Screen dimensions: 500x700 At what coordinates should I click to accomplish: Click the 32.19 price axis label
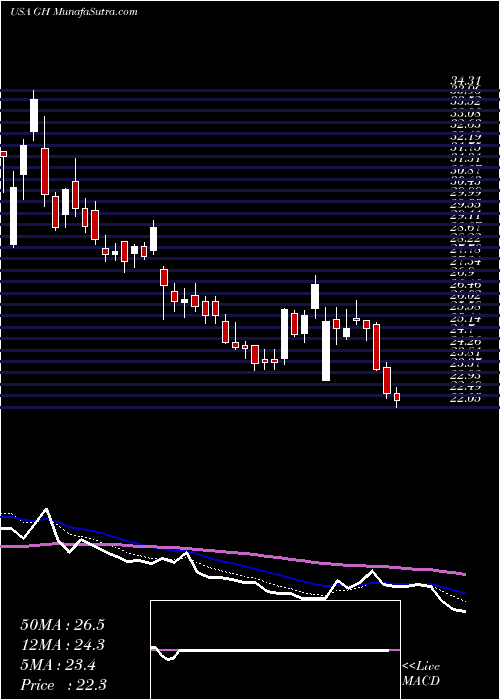(x=465, y=138)
